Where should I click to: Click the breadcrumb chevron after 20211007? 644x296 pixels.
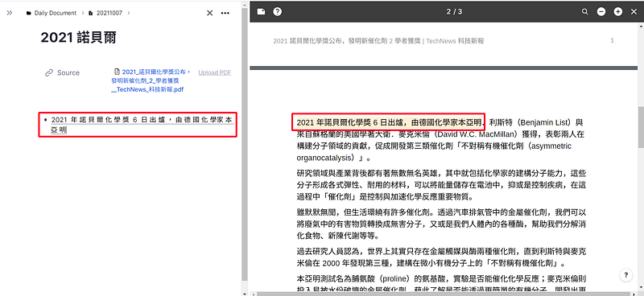click(129, 13)
